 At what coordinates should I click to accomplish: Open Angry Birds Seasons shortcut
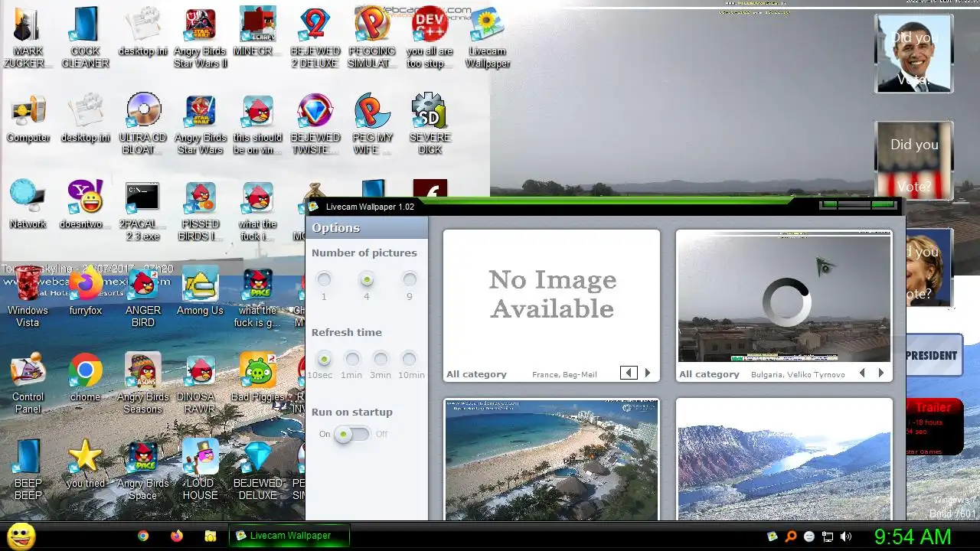143,383
